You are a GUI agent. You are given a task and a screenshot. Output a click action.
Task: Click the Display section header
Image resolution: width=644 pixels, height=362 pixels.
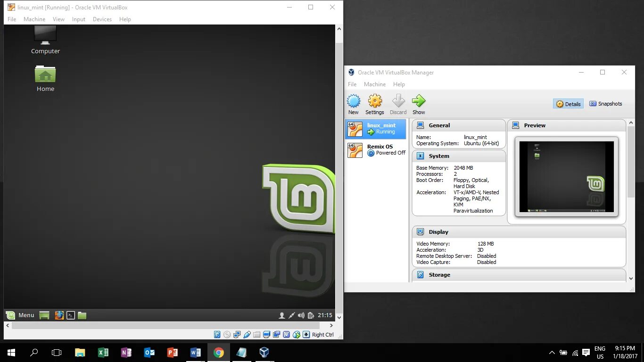pyautogui.click(x=519, y=232)
